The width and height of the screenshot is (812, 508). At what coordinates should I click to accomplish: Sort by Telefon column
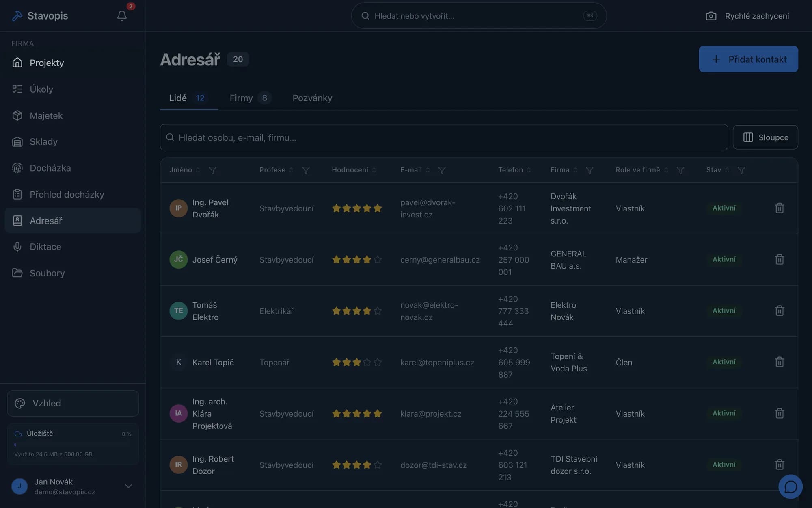tap(529, 170)
